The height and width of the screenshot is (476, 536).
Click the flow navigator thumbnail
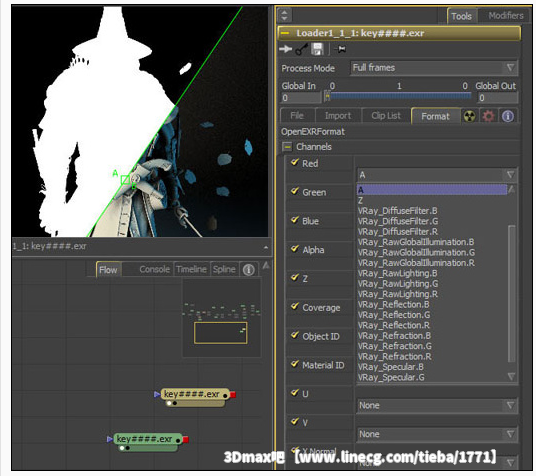[222, 317]
